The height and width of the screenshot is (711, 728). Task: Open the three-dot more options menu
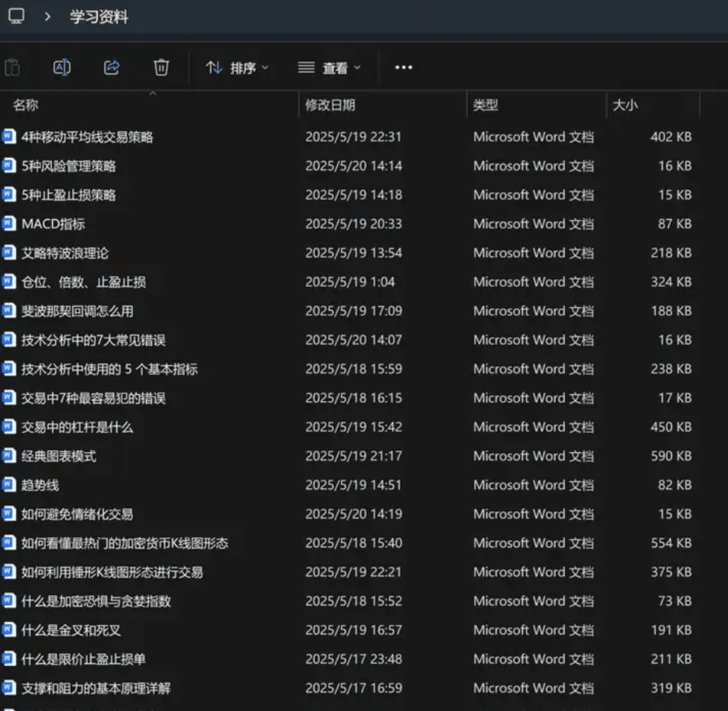click(x=403, y=68)
